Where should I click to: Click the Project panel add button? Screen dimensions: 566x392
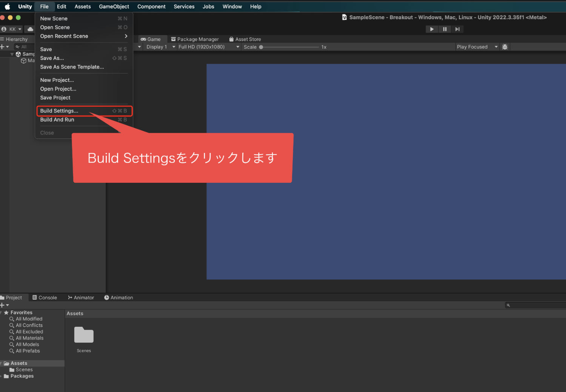click(4, 305)
